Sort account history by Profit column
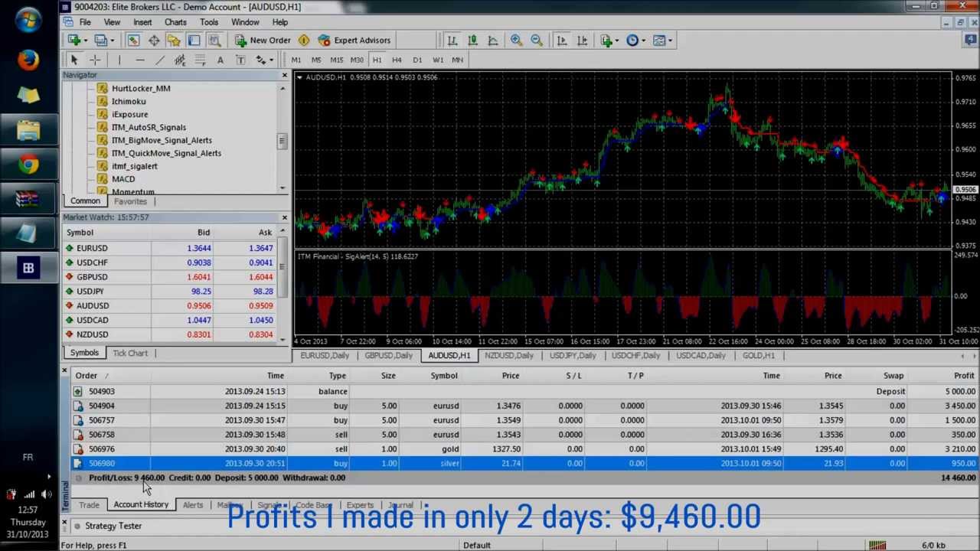The height and width of the screenshot is (551, 980). point(964,376)
